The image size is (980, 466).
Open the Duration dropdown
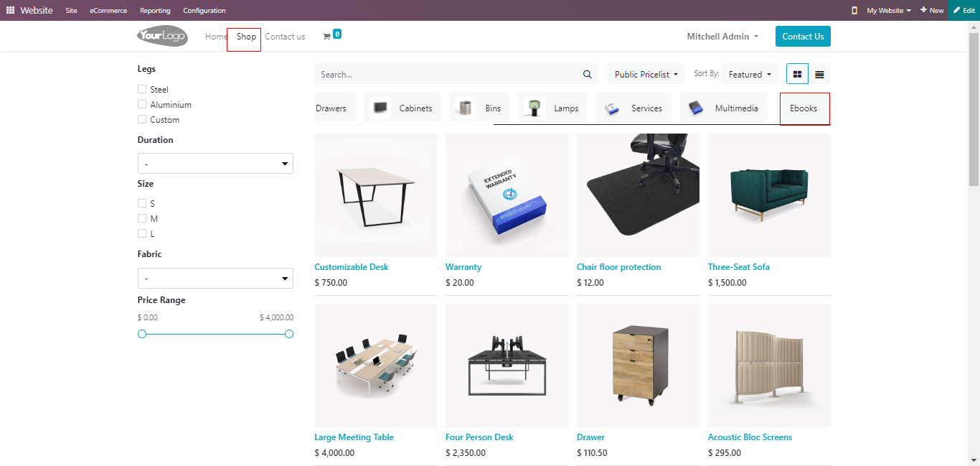[215, 164]
